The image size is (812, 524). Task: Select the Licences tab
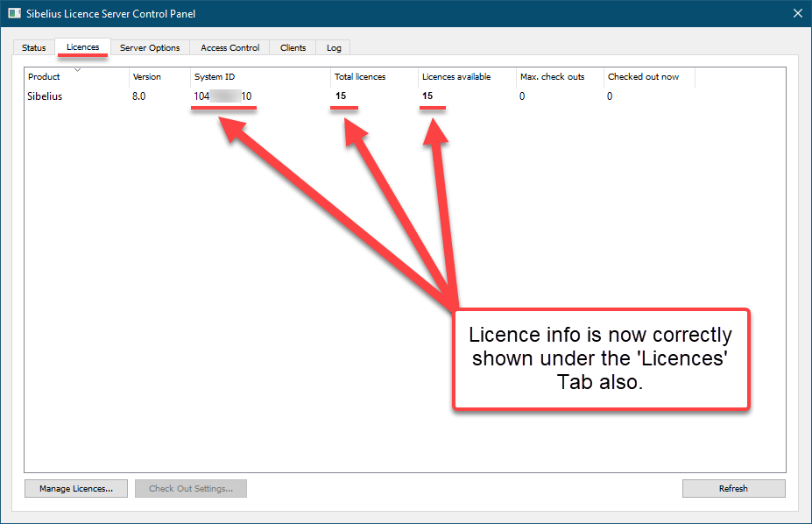82,47
